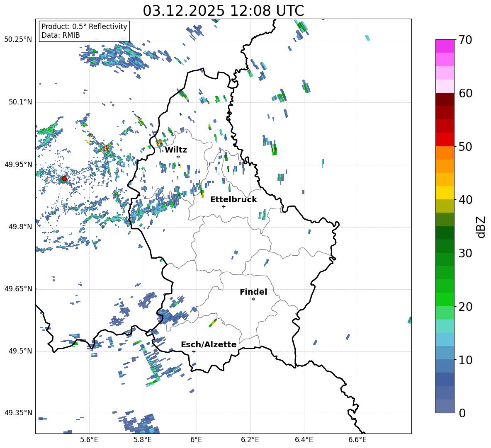
Task: Click the colorbar tick label 40
Action: tap(466, 200)
